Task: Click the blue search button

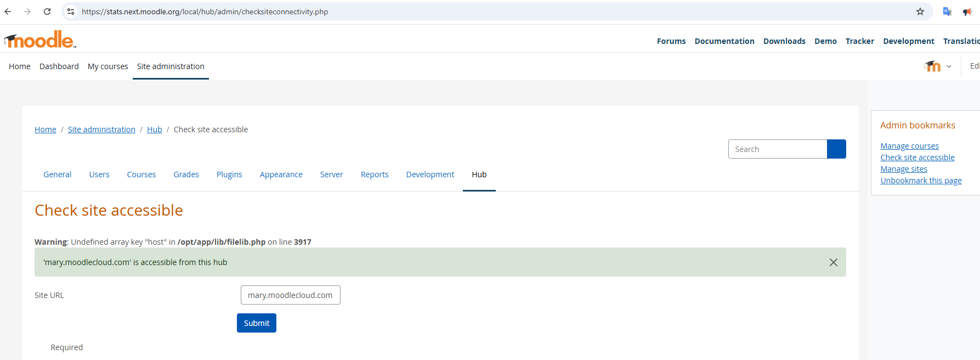Action: tap(836, 149)
